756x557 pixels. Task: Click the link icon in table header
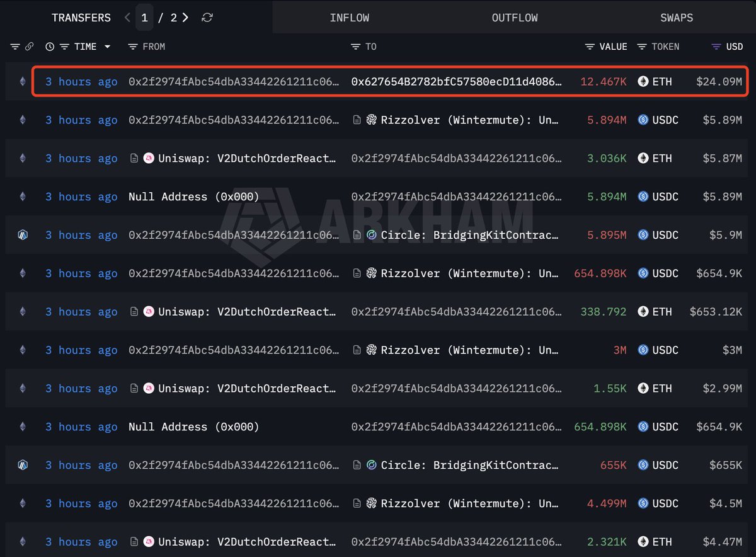coord(29,47)
